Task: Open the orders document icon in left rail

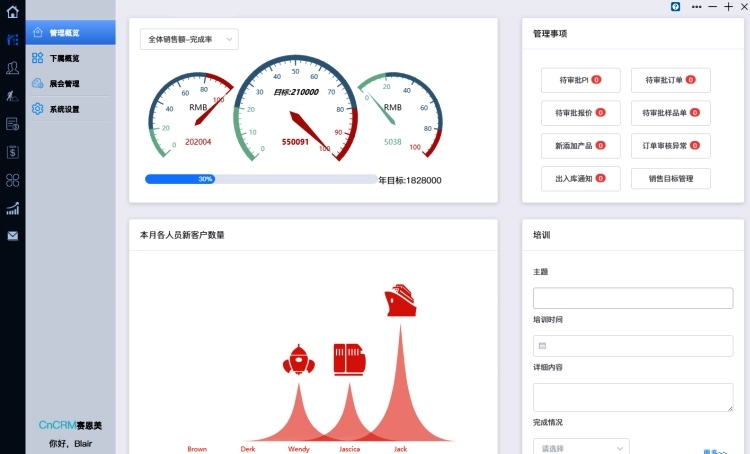Action: pos(12,124)
